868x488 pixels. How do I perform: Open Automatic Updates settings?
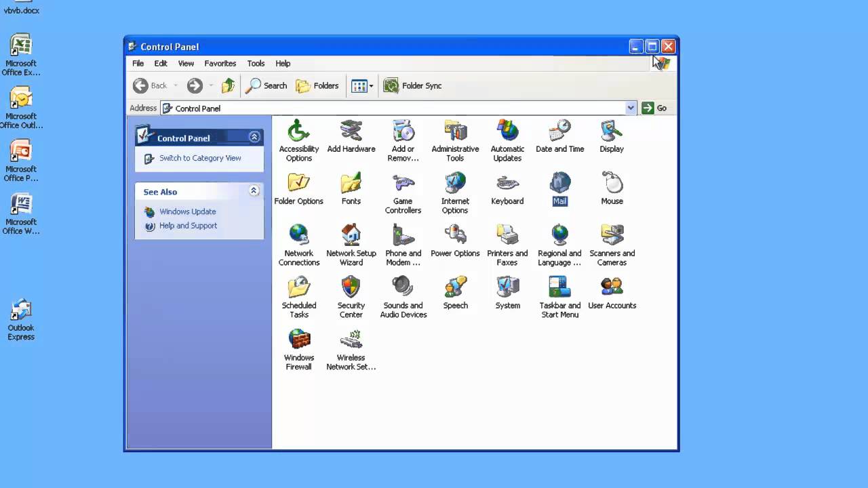[x=507, y=140]
